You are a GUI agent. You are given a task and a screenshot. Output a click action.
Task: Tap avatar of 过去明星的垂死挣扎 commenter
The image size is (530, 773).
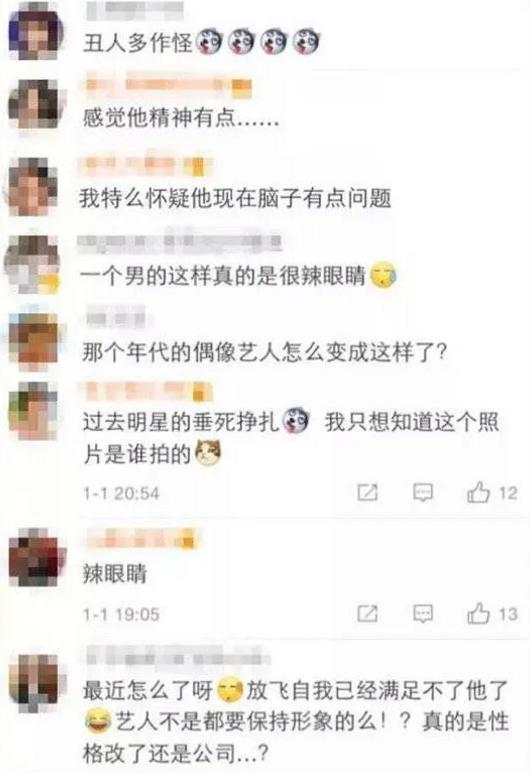click(34, 411)
